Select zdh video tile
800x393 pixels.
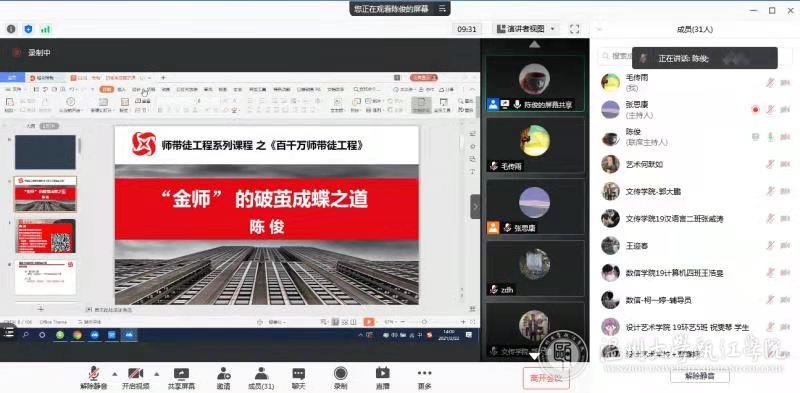coord(535,268)
